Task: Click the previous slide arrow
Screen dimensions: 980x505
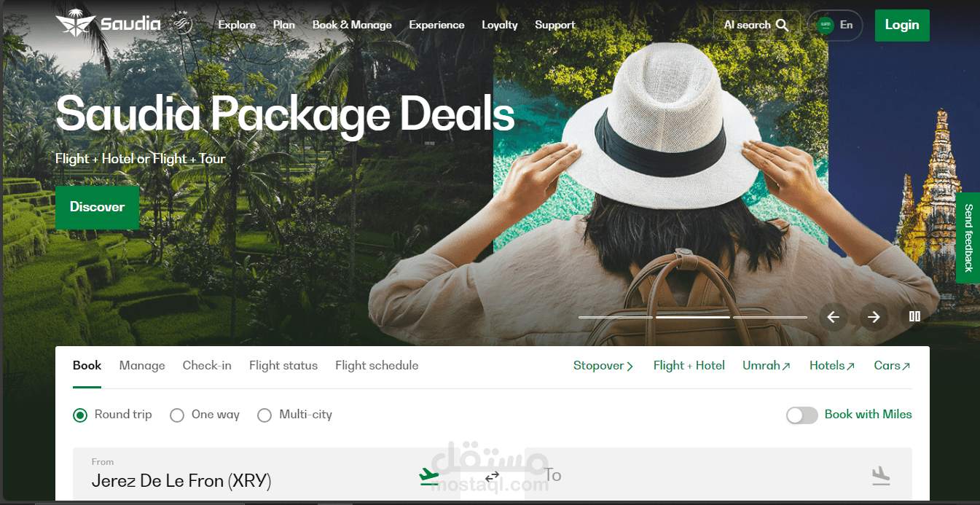Action: (833, 317)
